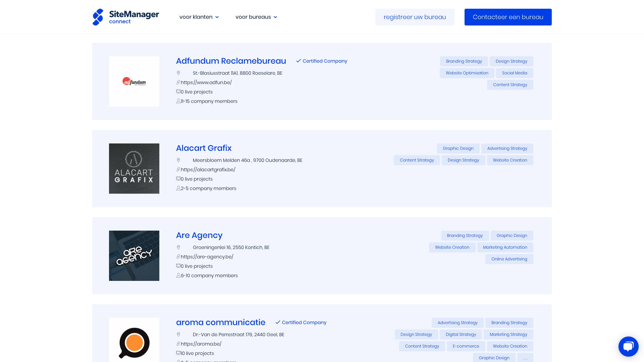Select aroma's 'Content Strategy' tag
Image resolution: width=644 pixels, height=362 pixels.
pyautogui.click(x=422, y=346)
